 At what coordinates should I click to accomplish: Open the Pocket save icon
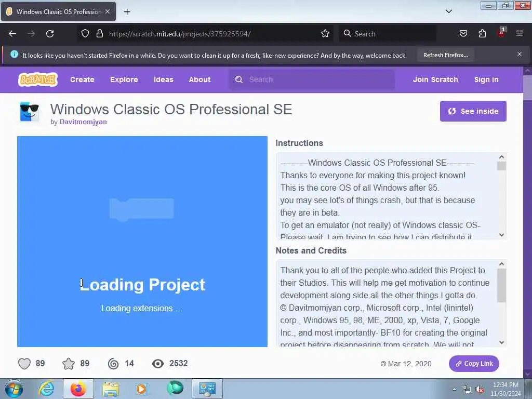463,34
